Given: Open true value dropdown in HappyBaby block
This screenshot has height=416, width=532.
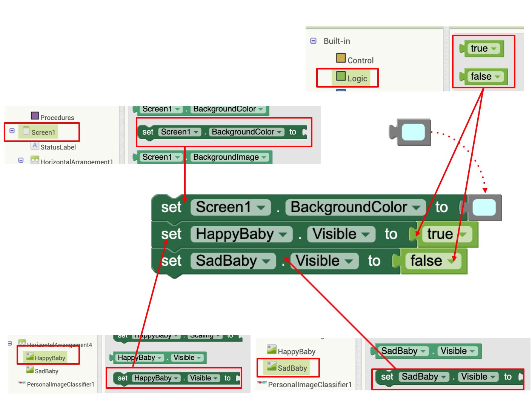Looking at the screenshot, I should [463, 234].
